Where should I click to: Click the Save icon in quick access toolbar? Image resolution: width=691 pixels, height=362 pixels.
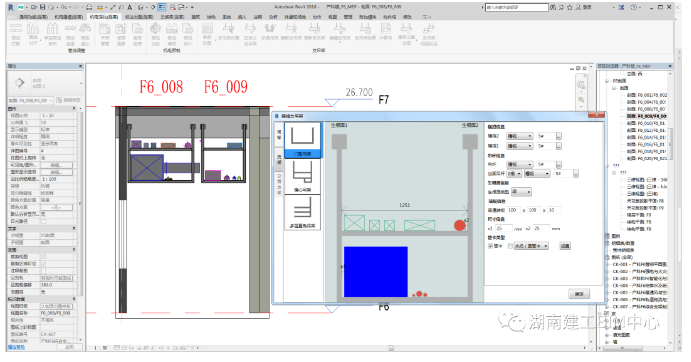(x=42, y=7)
